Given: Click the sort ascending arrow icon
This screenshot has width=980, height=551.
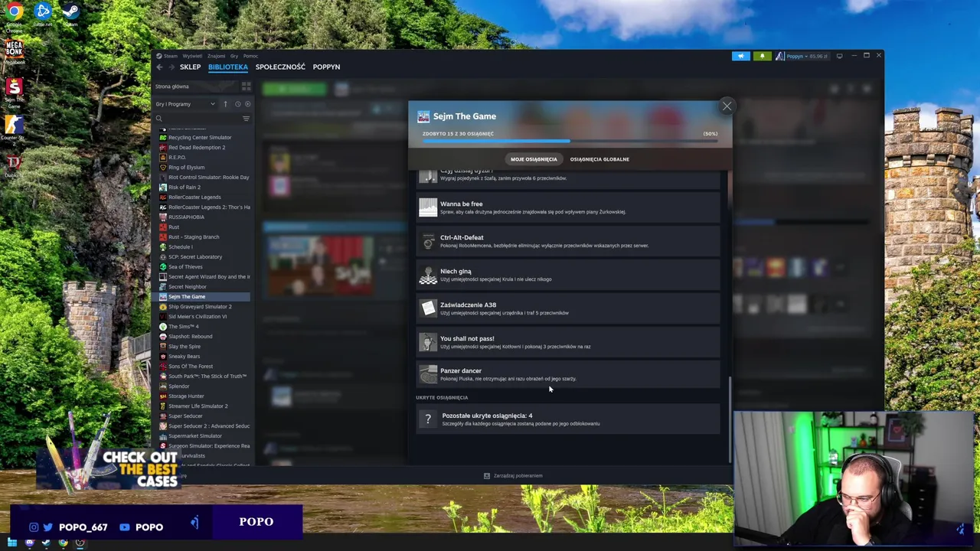Looking at the screenshot, I should click(225, 104).
